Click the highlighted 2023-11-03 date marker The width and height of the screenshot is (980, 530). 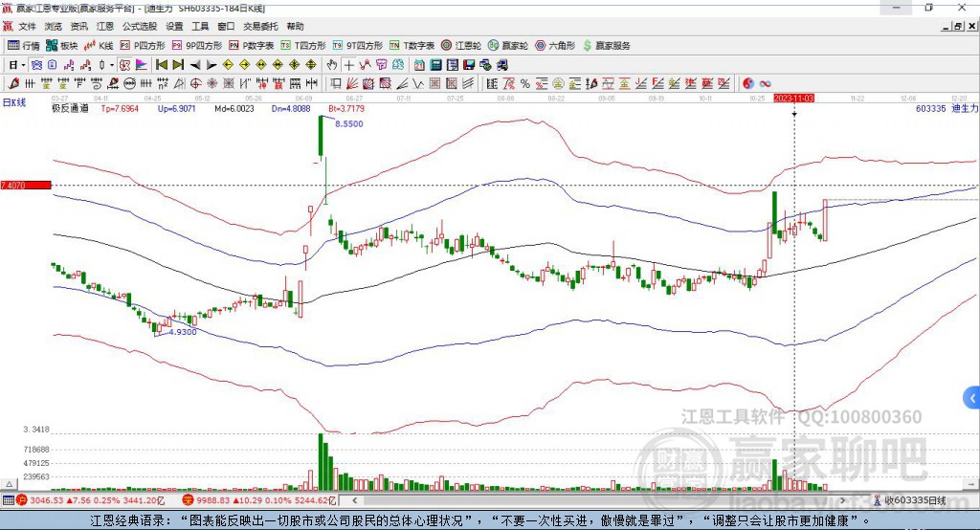[793, 99]
